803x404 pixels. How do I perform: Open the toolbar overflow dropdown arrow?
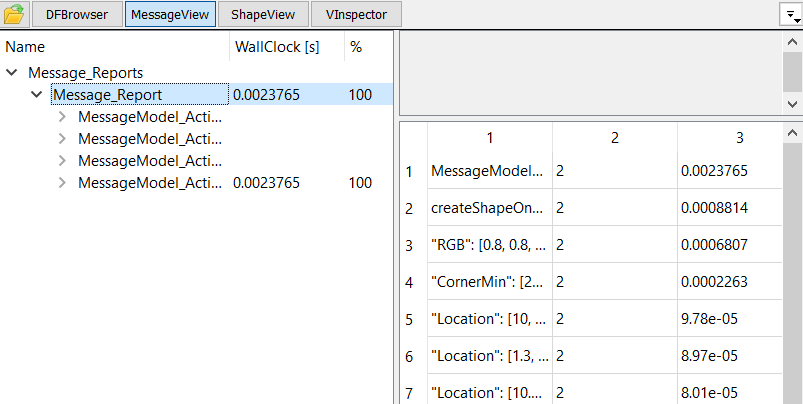787,14
